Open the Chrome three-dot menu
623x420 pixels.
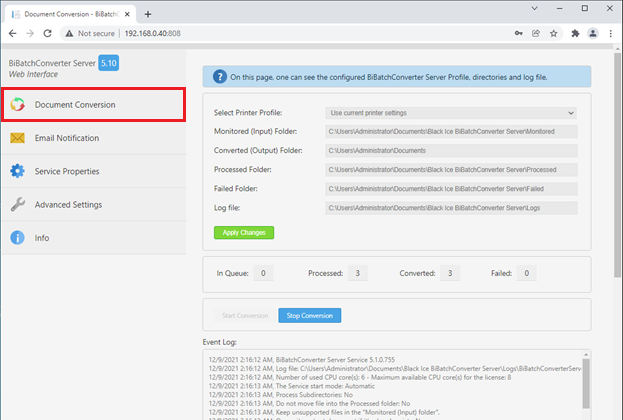(611, 33)
